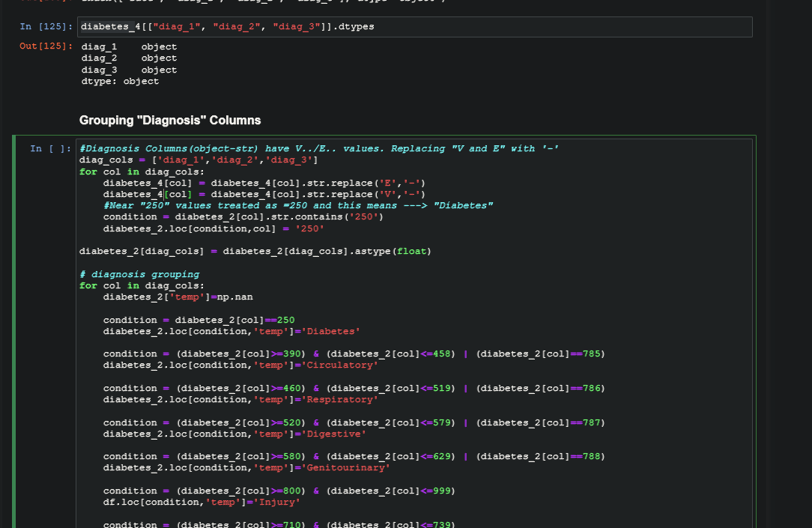Select the 'Grouping "Diagnosis" Columns' heading
812x528 pixels.
[170, 120]
